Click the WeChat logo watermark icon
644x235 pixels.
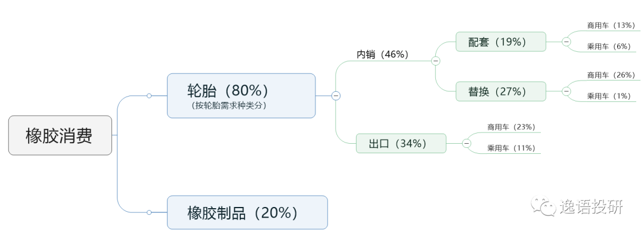[x=543, y=206]
